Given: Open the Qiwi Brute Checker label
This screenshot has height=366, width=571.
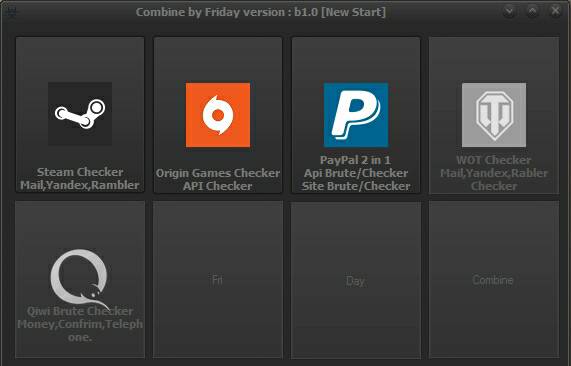Looking at the screenshot, I should coord(80,311).
